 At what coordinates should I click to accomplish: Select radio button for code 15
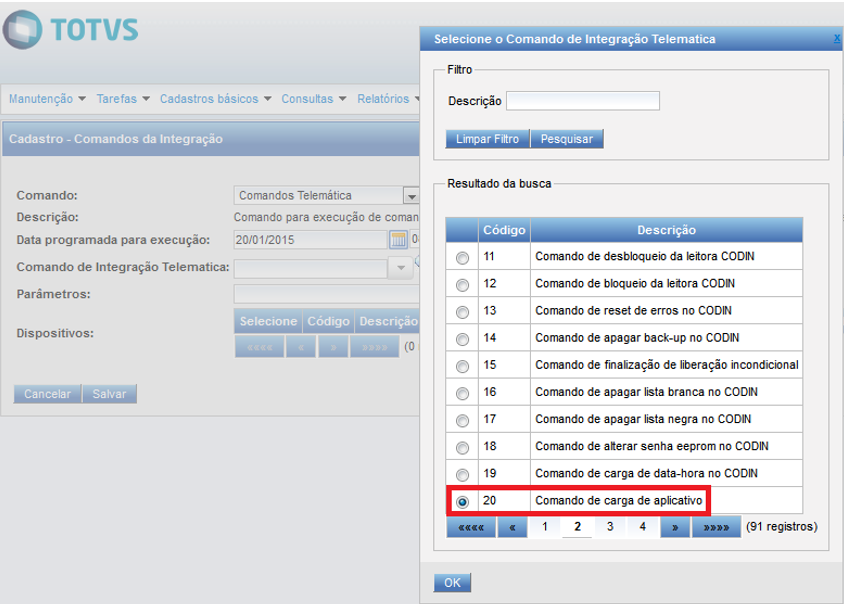[x=462, y=366]
